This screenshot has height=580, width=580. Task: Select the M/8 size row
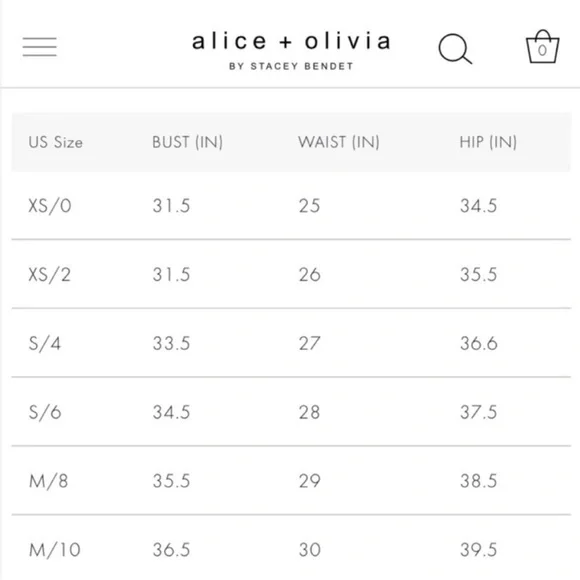[x=291, y=480]
